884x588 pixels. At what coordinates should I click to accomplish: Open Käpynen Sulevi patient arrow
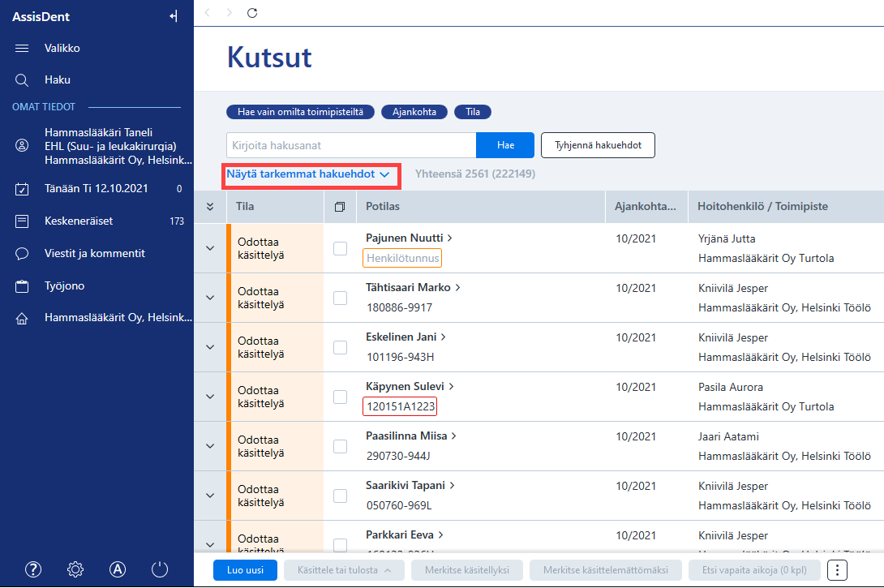click(x=451, y=387)
